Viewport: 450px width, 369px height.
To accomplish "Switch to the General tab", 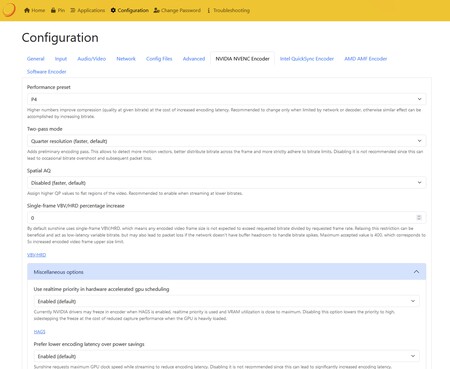I will 36,59.
